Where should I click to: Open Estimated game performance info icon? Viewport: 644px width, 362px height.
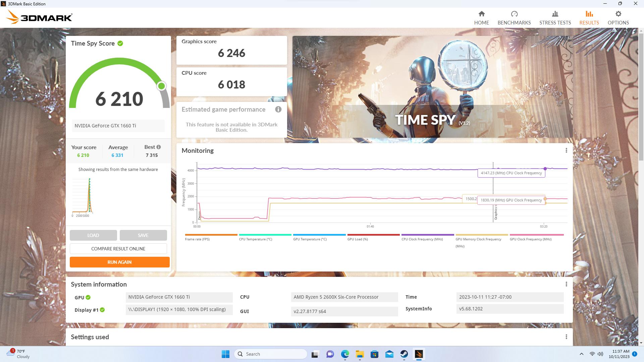click(x=278, y=109)
